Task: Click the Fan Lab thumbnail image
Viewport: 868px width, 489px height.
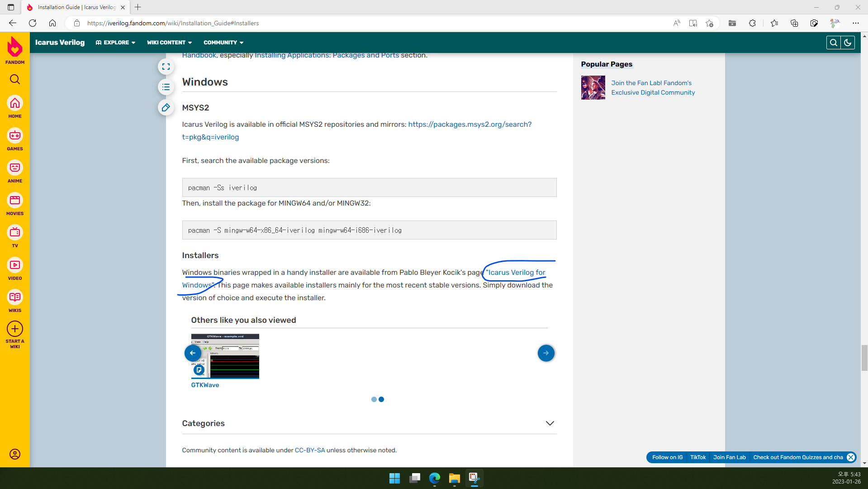Action: pyautogui.click(x=593, y=88)
